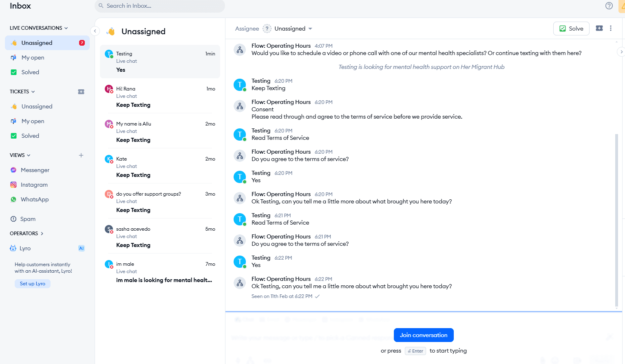Viewport: 625px width, 364px height.
Task: Mark conversation solved with Solve button
Action: pyautogui.click(x=571, y=29)
